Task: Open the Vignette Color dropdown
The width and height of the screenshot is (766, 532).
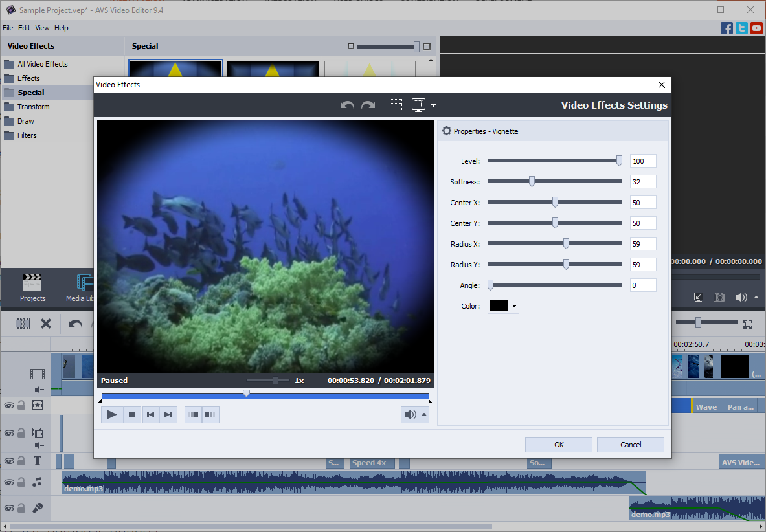Action: 512,305
